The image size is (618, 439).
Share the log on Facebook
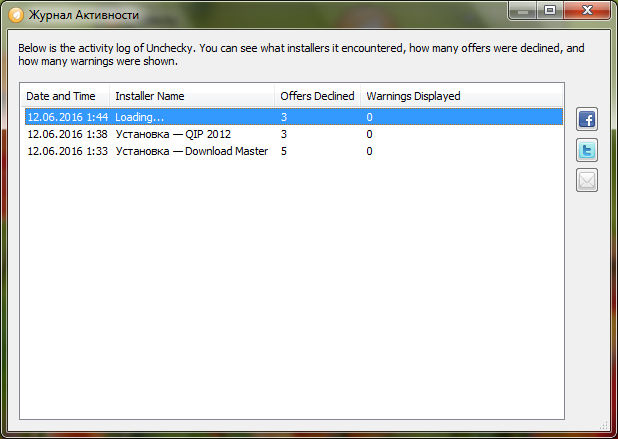(x=587, y=119)
